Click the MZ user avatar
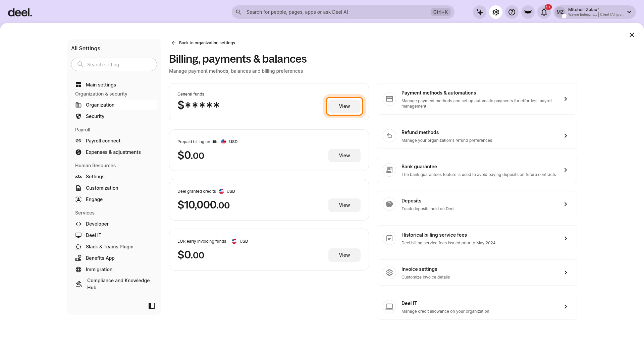This screenshot has height=362, width=644. point(560,12)
